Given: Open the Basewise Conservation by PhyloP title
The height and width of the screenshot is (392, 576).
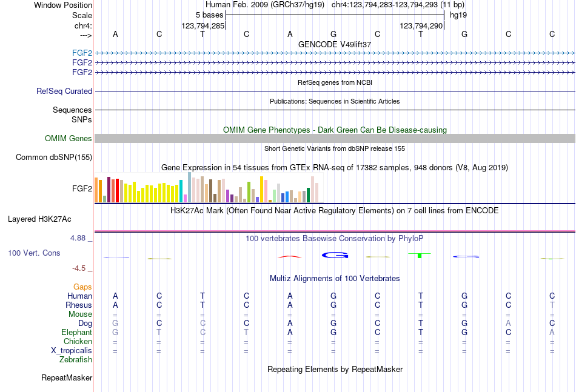Looking at the screenshot, I should [x=335, y=239].
